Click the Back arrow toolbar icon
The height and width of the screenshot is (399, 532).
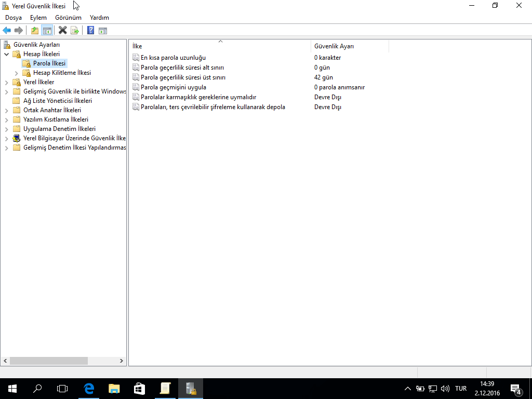(x=7, y=31)
